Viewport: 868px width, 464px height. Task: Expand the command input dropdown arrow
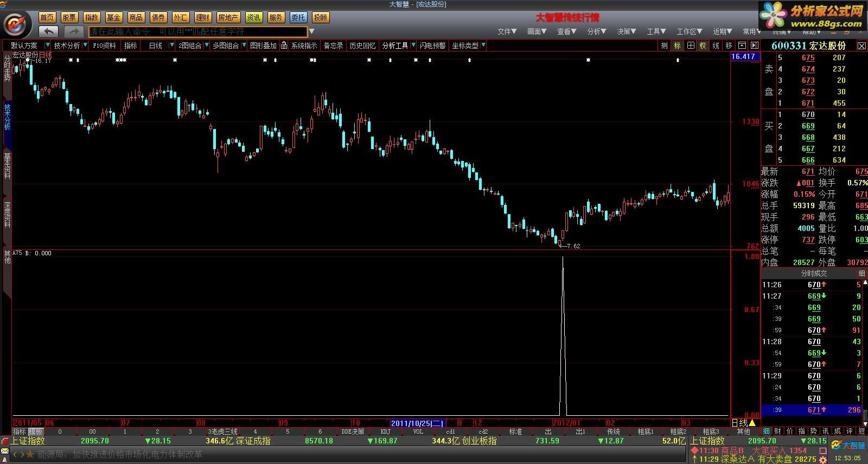[311, 31]
